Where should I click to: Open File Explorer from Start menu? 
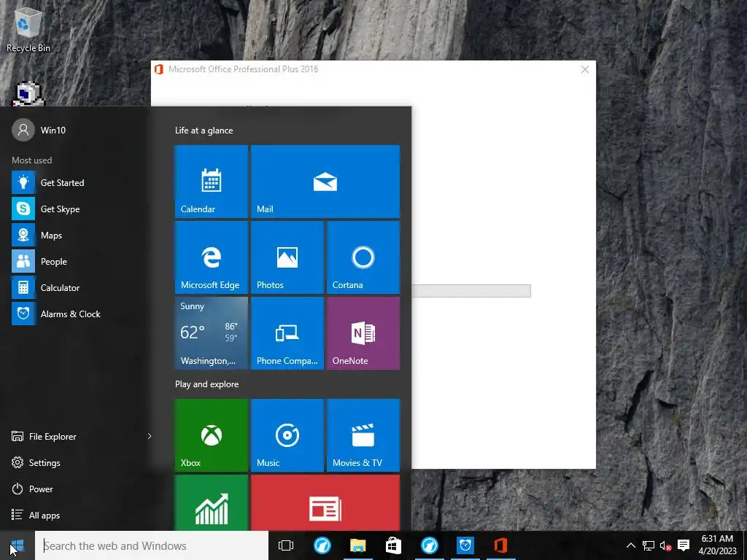[53, 436]
